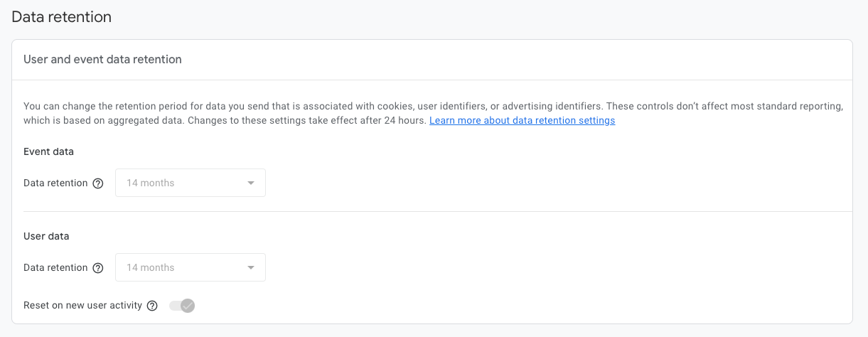
Task: Click the User and event data retention card title
Action: (x=102, y=60)
